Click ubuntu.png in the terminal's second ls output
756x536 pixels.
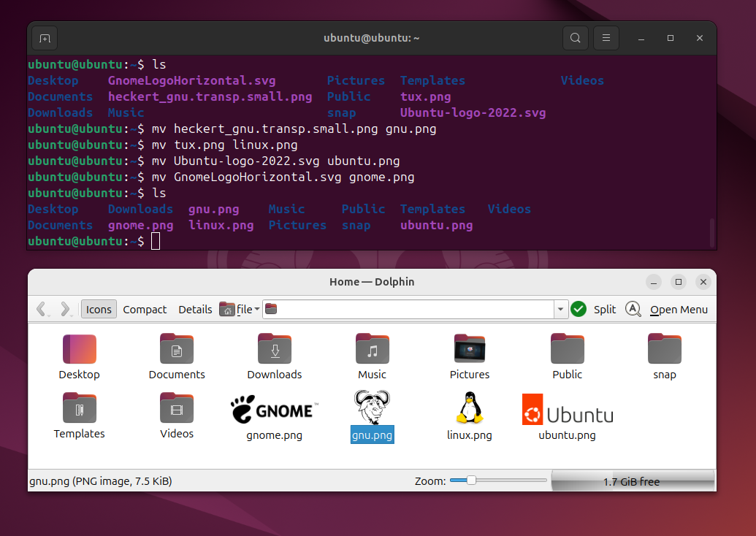436,225
